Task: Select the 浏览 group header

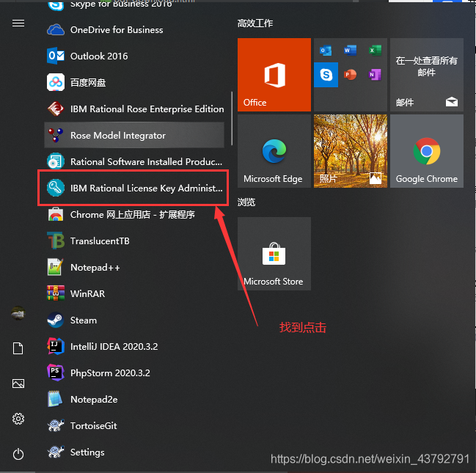Action: pos(246,202)
